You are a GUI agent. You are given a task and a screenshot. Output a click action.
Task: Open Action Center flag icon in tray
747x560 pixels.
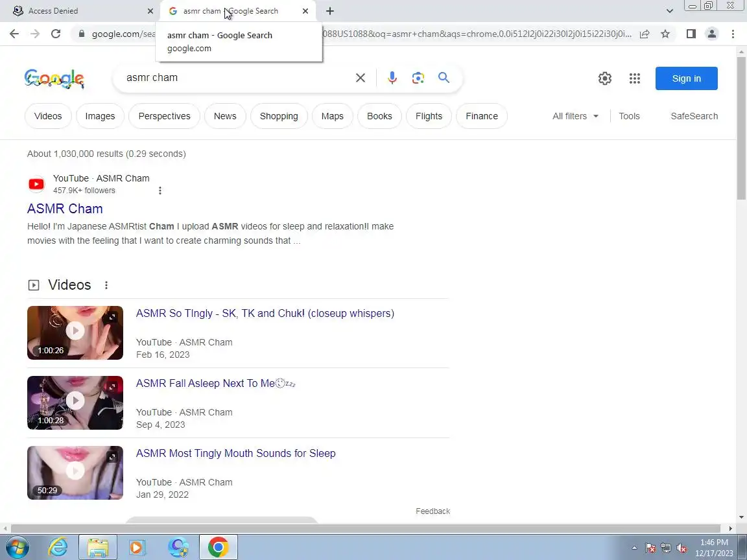click(650, 548)
